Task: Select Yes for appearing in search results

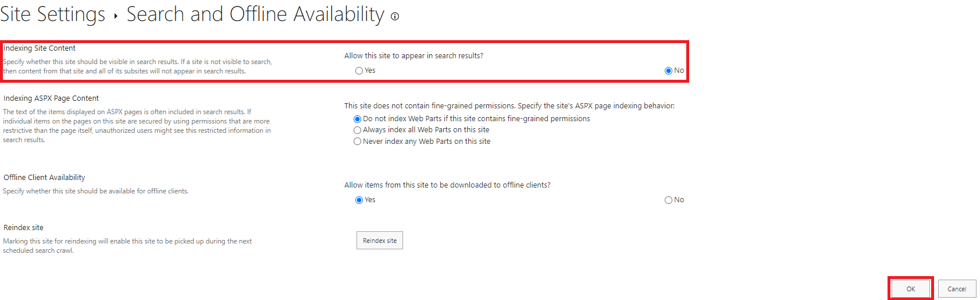Action: click(359, 70)
